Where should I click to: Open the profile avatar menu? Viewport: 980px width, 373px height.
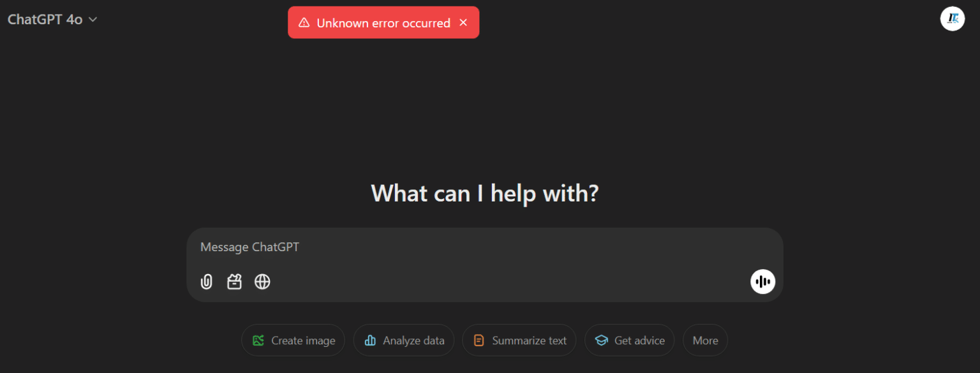tap(952, 18)
